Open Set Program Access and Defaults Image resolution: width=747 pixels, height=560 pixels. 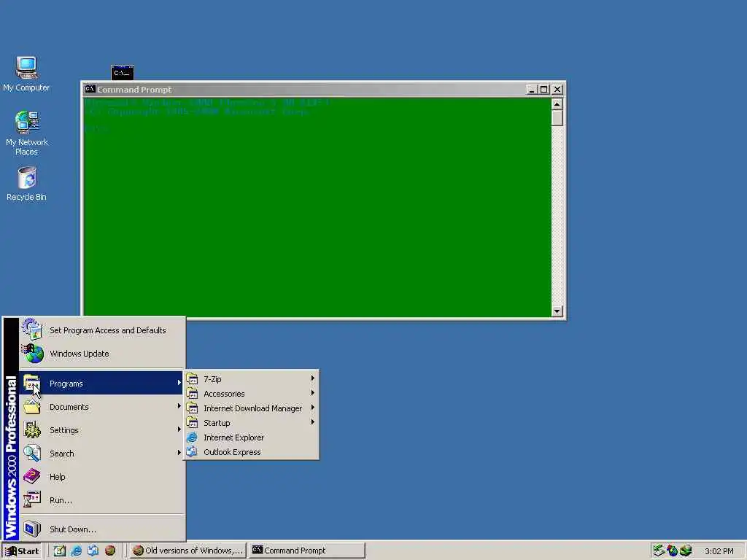pyautogui.click(x=101, y=330)
